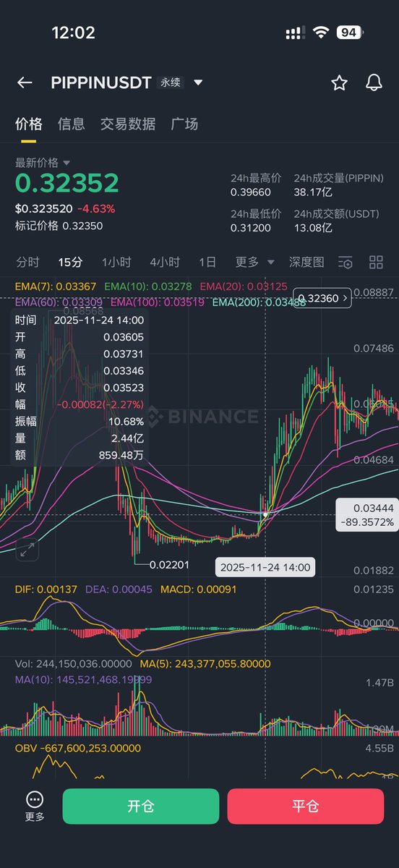Tap the OBV indicator label
This screenshot has height=868, width=399.
click(78, 748)
